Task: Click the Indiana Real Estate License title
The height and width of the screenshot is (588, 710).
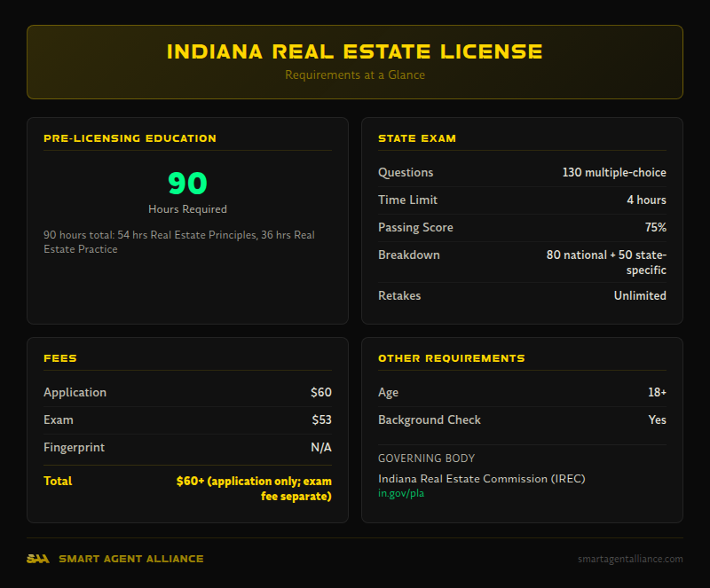Action: click(354, 51)
